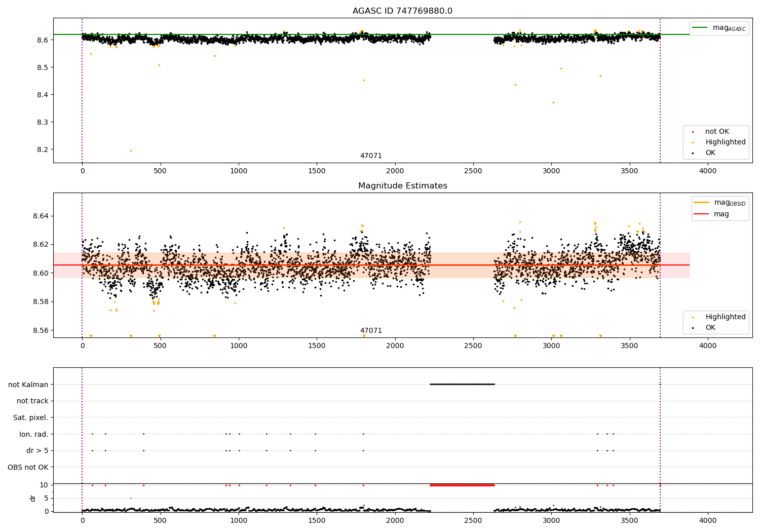Click x-axis tick '4000' under the bottom plot
Viewport: 760px width, 532px height.
pos(708,521)
